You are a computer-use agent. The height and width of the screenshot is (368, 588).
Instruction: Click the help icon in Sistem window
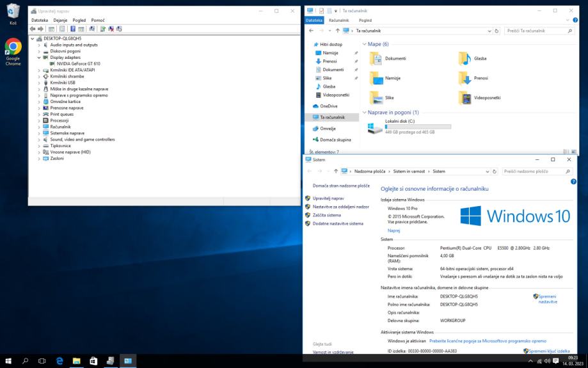click(x=573, y=182)
